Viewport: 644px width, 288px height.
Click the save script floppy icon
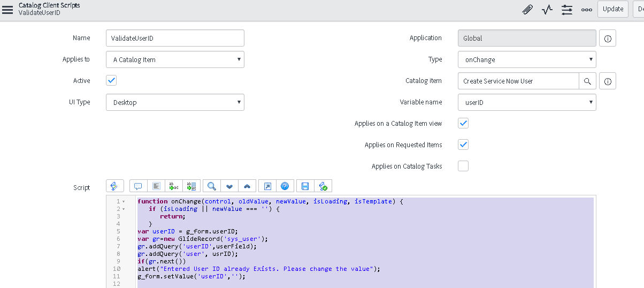pyautogui.click(x=305, y=186)
